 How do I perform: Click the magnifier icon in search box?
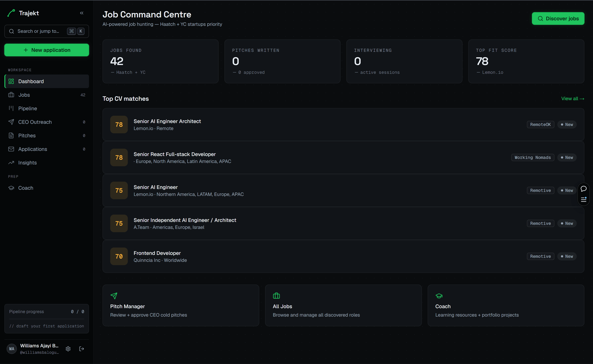[x=11, y=31]
